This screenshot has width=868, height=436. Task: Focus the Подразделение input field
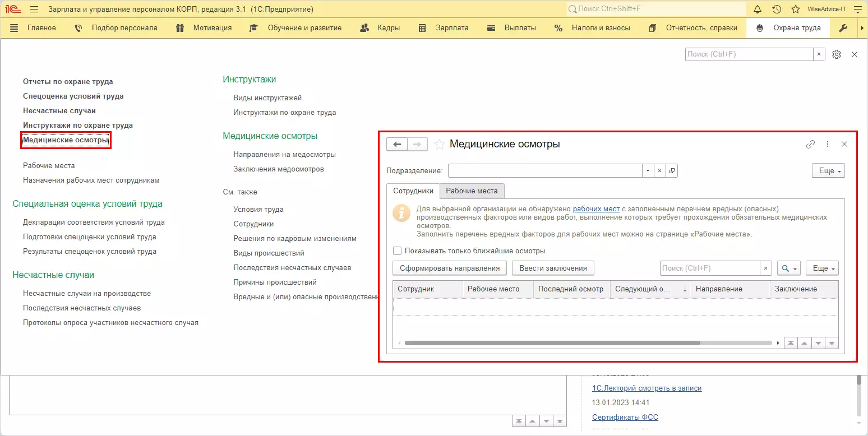(x=545, y=170)
